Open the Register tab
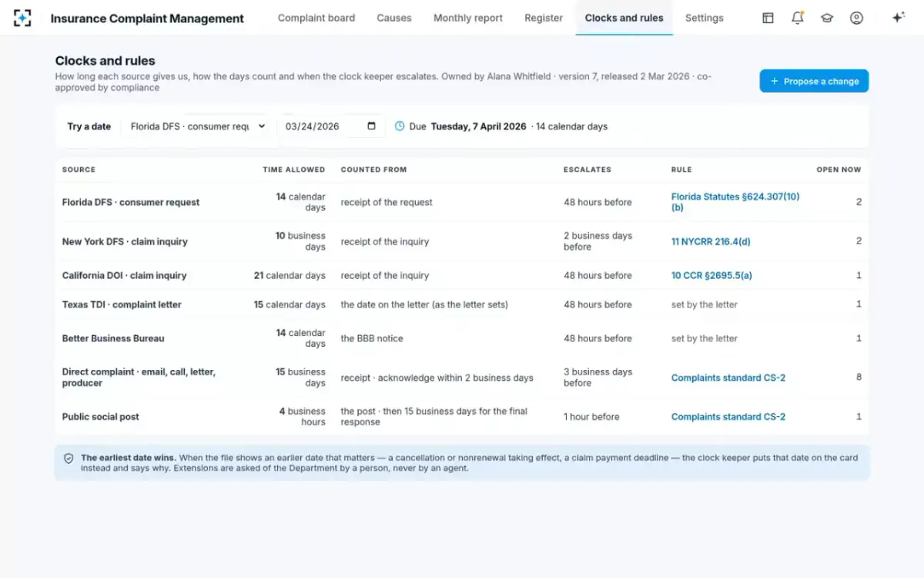924x578 pixels. [544, 18]
